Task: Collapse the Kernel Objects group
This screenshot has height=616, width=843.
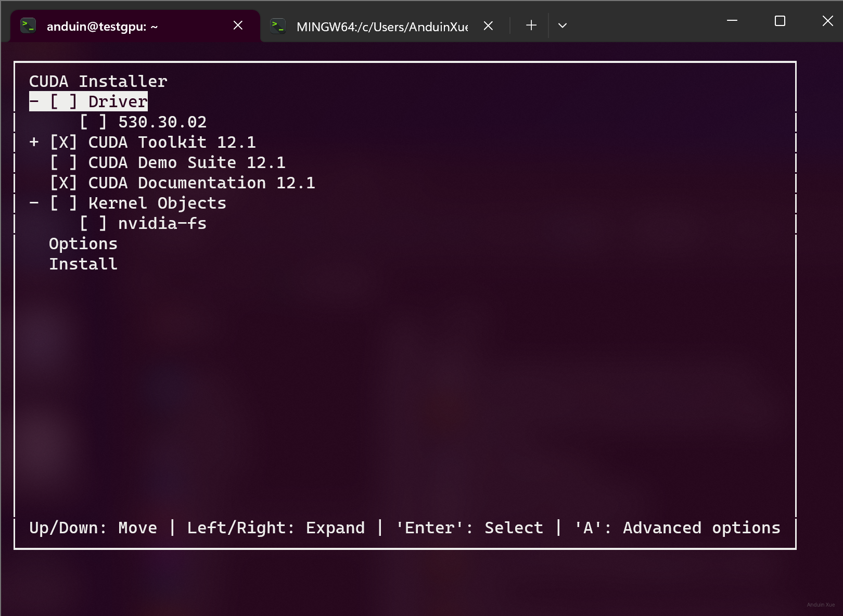Action: (x=34, y=203)
